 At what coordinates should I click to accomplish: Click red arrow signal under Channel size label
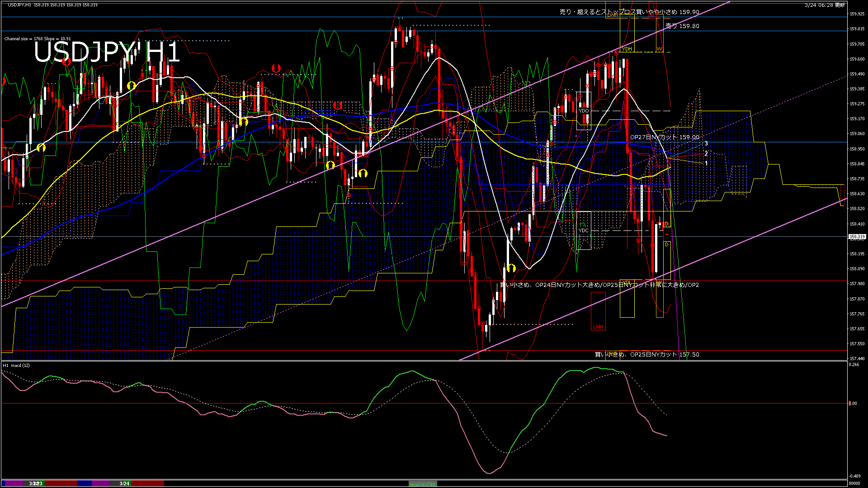tap(66, 61)
